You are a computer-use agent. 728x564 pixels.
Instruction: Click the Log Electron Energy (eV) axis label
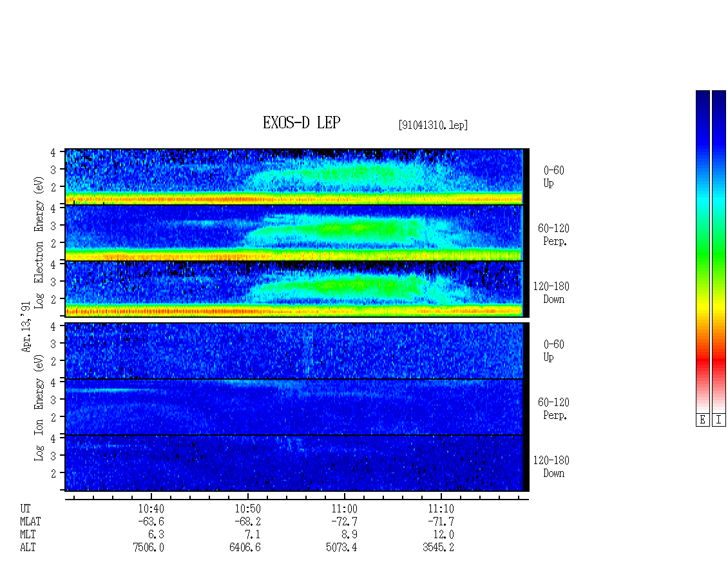(x=39, y=242)
